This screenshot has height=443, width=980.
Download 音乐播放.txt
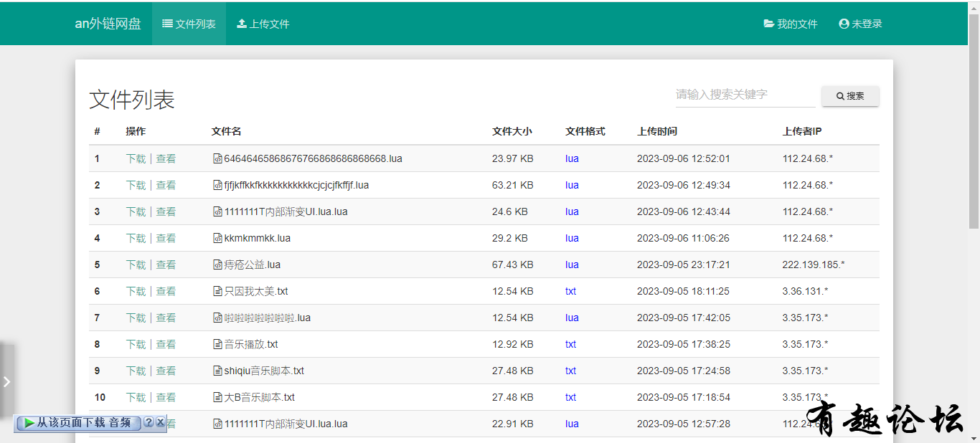(x=136, y=344)
